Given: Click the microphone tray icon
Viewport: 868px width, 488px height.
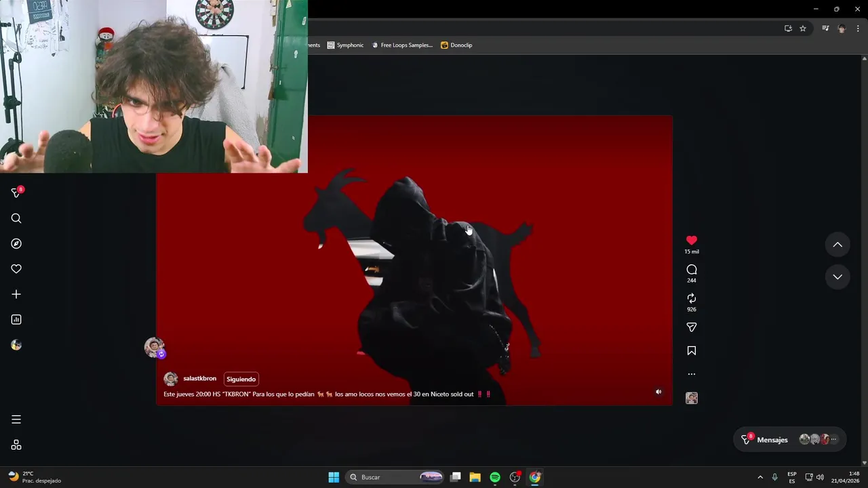Looking at the screenshot, I should click(x=774, y=477).
